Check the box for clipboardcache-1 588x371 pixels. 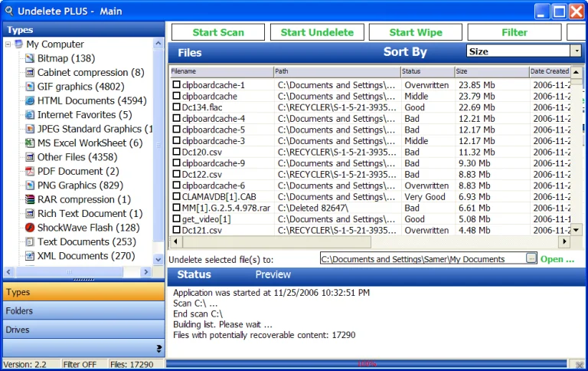176,84
